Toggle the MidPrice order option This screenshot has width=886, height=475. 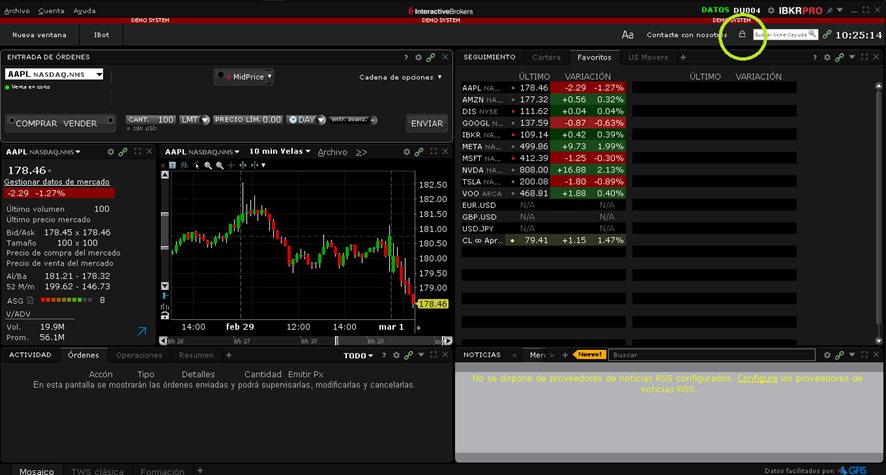244,76
